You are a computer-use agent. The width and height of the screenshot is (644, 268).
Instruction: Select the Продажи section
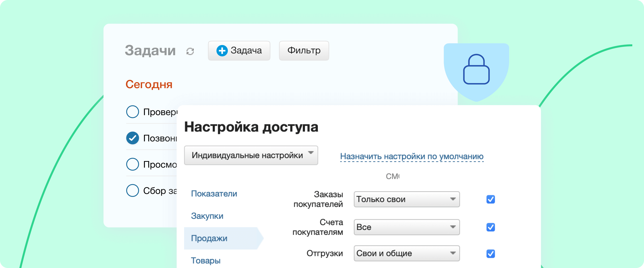(x=209, y=238)
